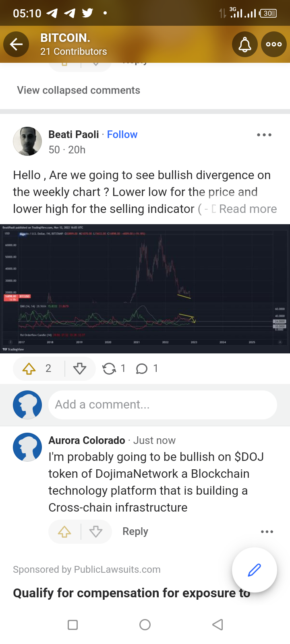Downvote Beati Paoli's post

click(x=80, y=368)
